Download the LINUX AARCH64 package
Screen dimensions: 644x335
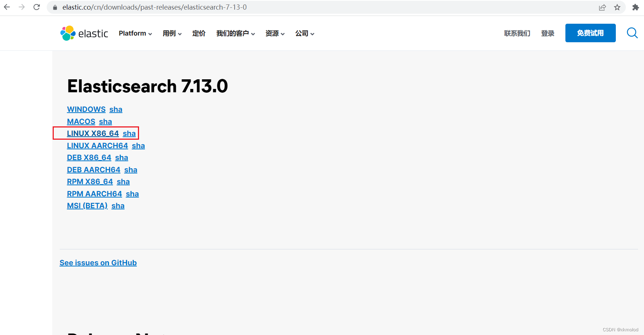98,146
